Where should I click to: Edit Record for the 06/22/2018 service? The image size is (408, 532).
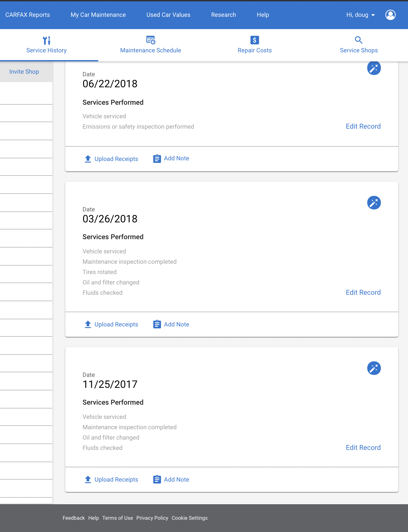click(x=363, y=126)
